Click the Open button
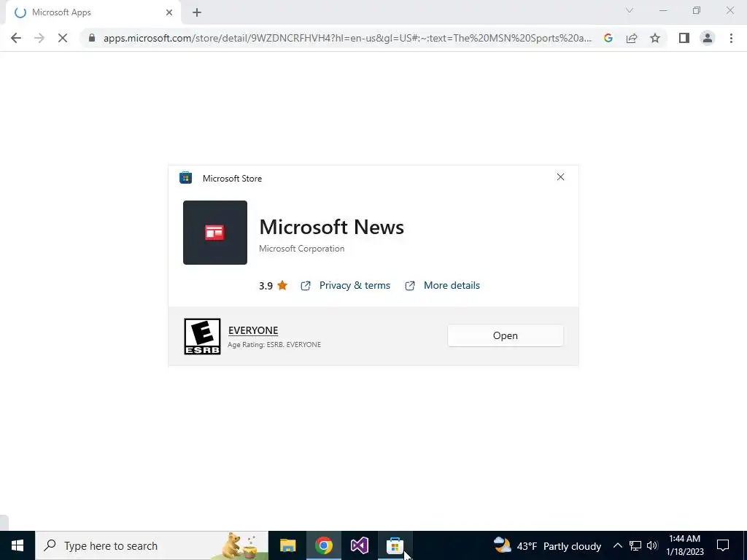This screenshot has height=560, width=747. point(506,335)
